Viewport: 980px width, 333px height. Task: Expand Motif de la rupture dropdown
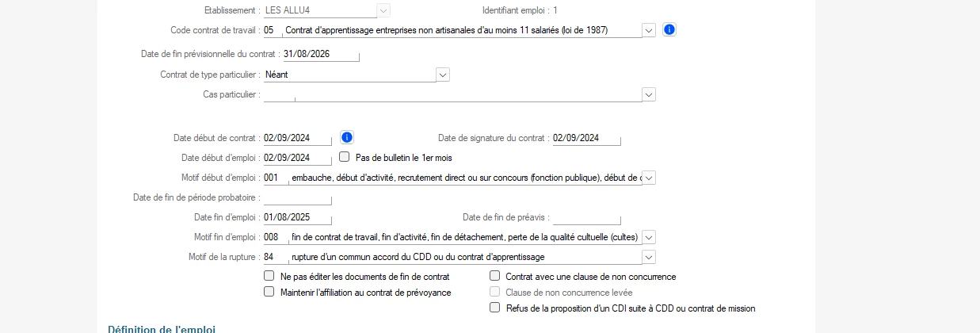pos(649,257)
